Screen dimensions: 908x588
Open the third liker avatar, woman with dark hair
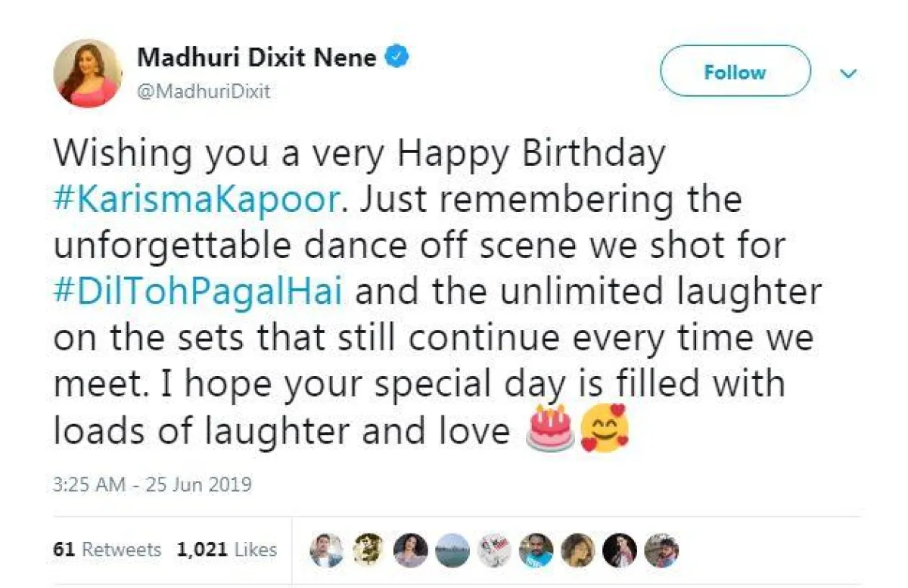coord(410,551)
